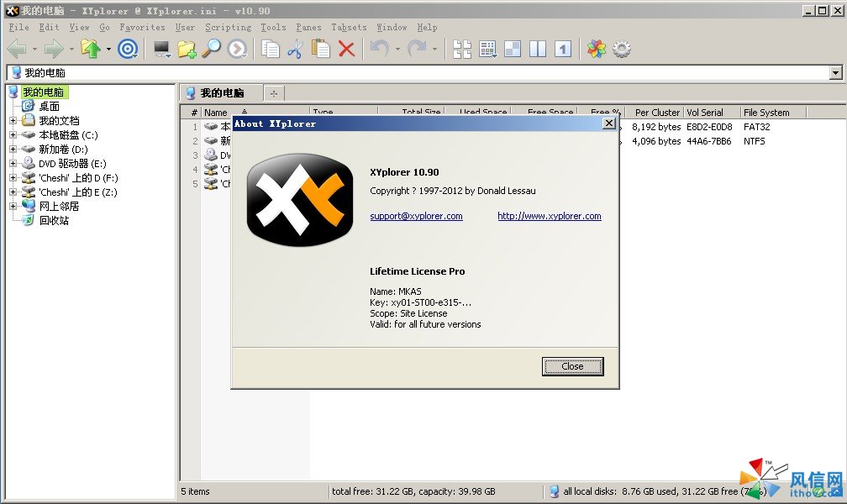Click the address bar path field
This screenshot has height=504, width=847.
[x=418, y=72]
